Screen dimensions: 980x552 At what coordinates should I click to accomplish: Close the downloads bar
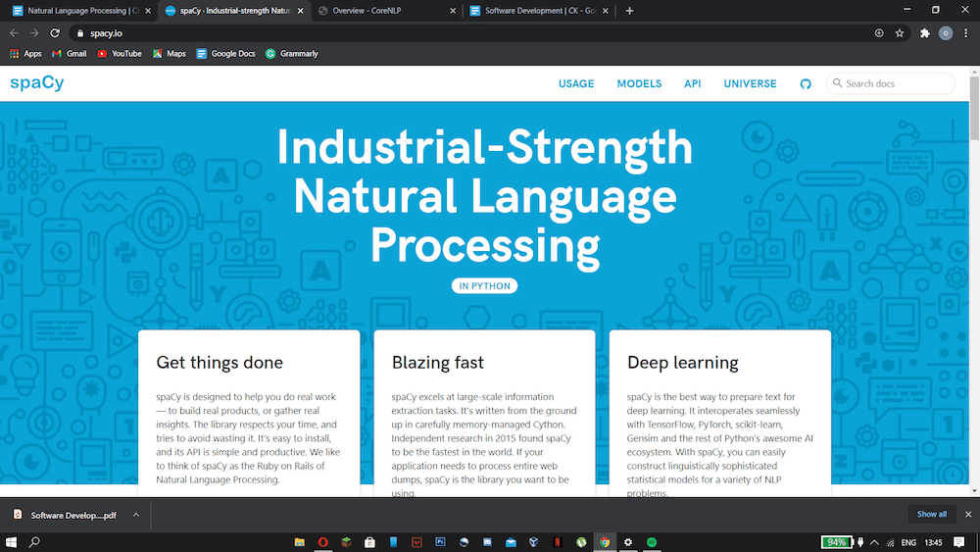coord(968,514)
